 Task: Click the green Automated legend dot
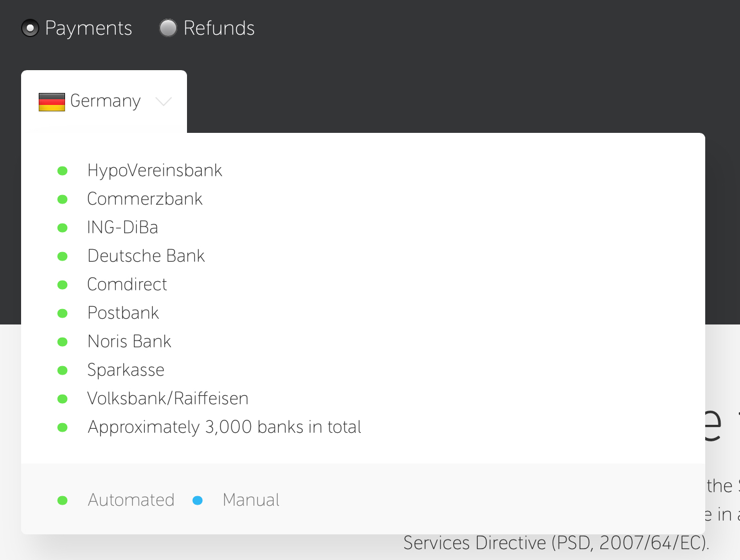[63, 501]
